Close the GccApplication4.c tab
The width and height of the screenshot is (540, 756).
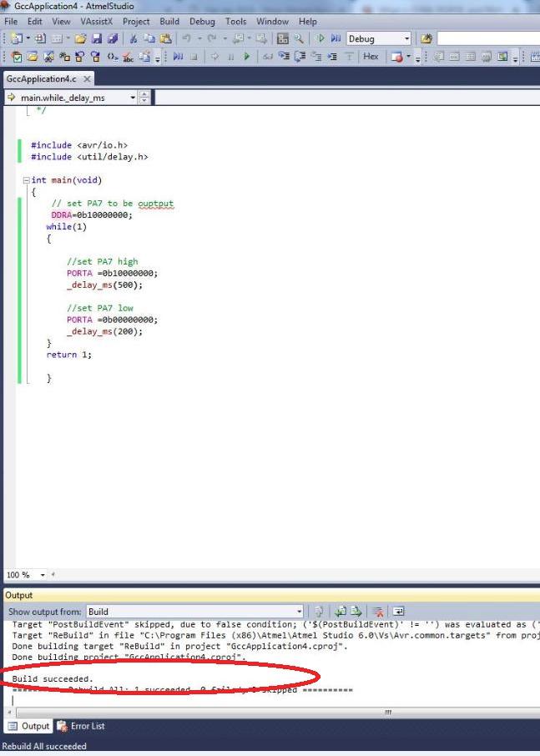click(87, 78)
